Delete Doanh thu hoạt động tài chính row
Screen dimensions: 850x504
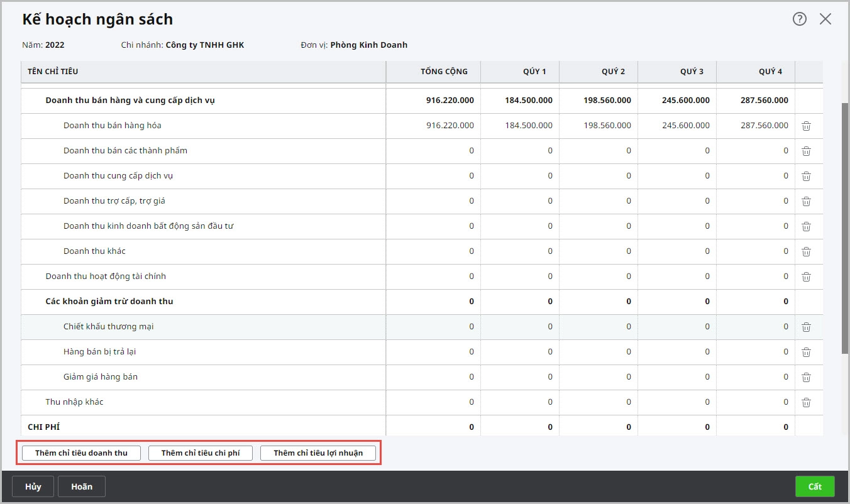[x=806, y=277]
